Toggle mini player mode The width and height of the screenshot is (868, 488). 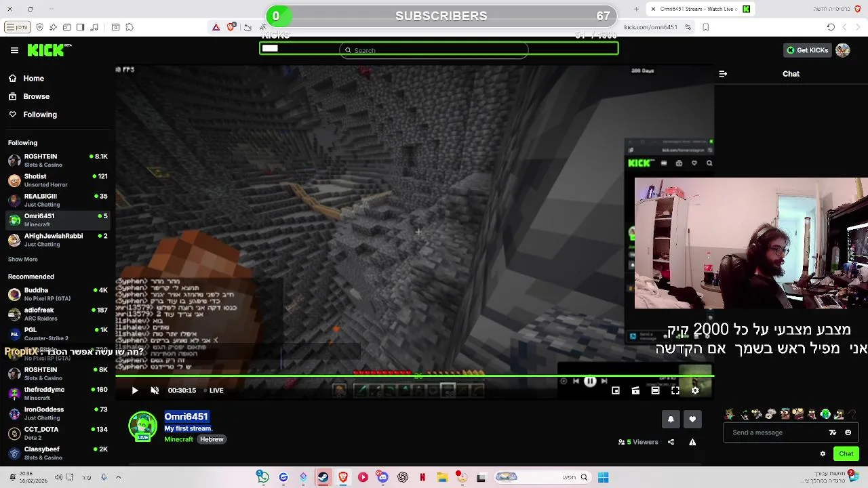point(616,390)
